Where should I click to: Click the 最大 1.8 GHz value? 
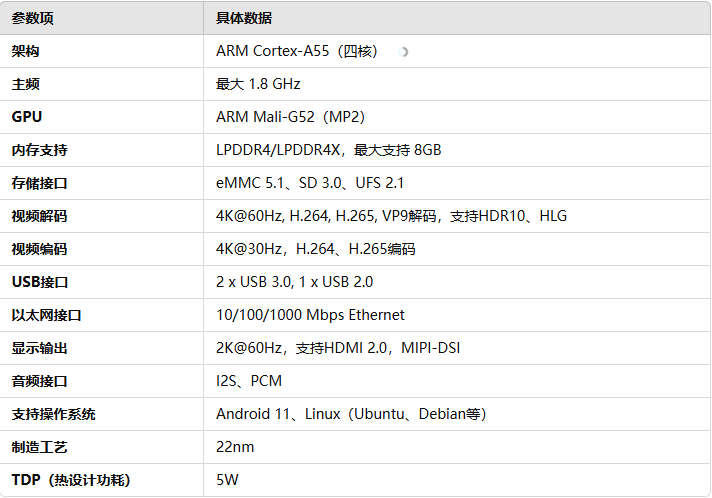point(258,84)
